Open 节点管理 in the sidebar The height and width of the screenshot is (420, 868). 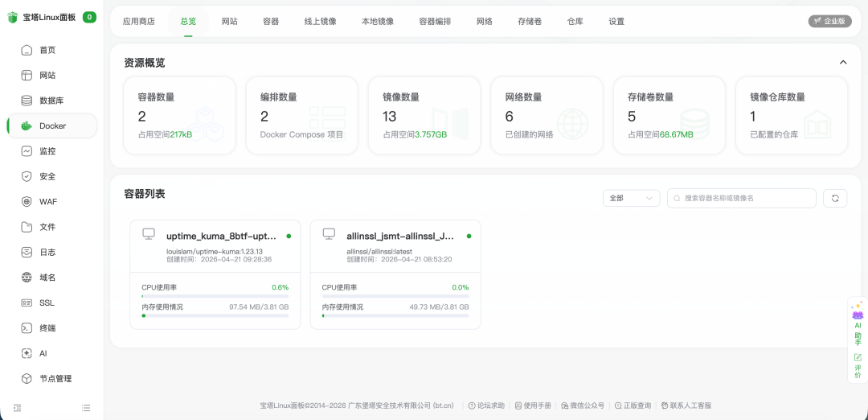[51, 379]
